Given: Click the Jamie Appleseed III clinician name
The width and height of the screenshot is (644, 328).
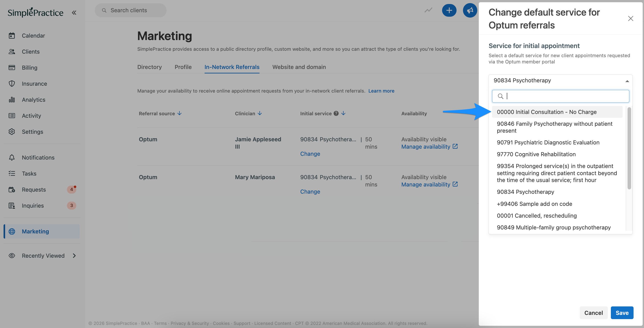Looking at the screenshot, I should point(258,143).
